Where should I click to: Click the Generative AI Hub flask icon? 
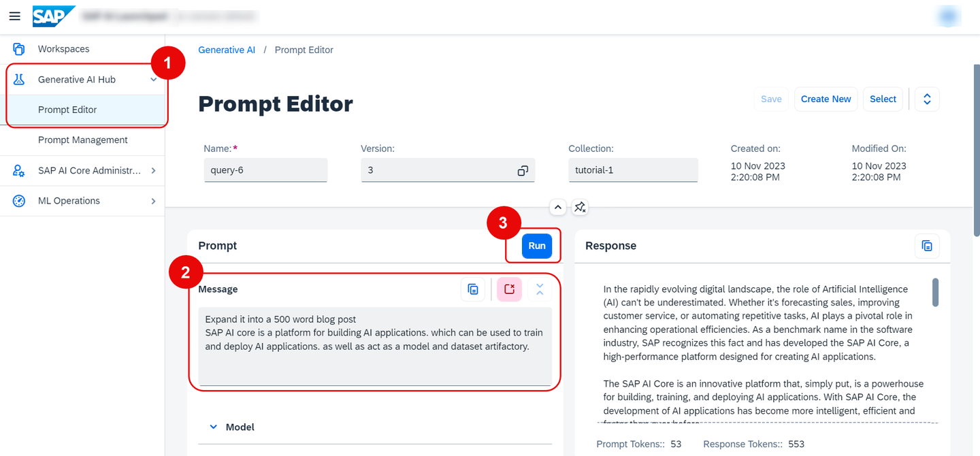19,80
